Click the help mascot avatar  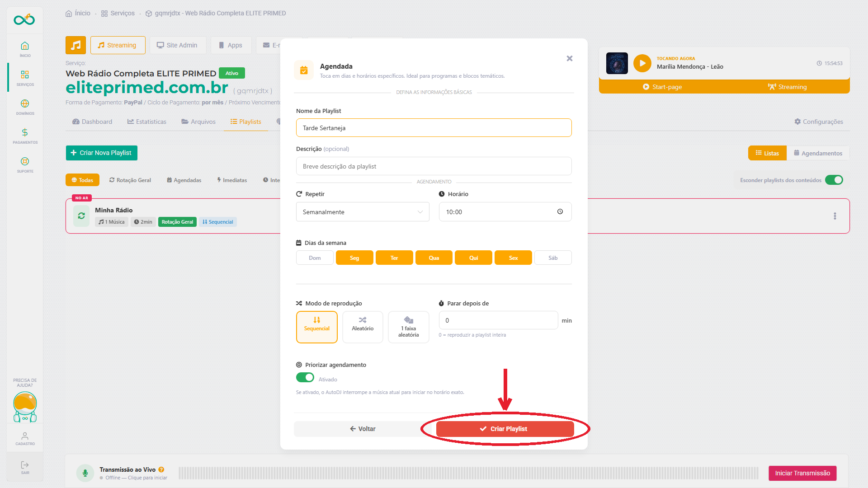click(25, 407)
